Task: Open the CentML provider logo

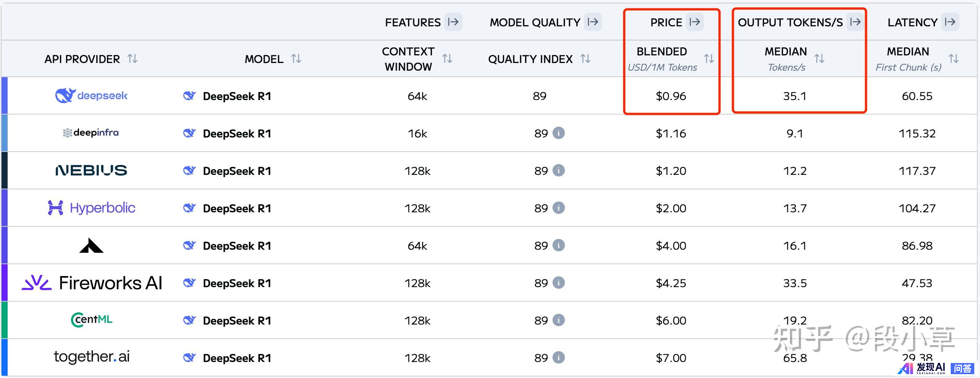Action: click(x=92, y=320)
